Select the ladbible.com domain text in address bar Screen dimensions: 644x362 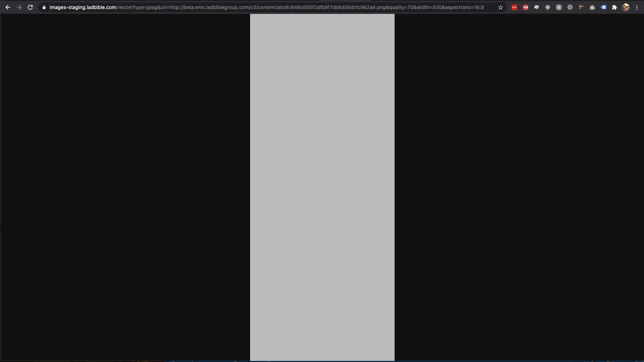pyautogui.click(x=82, y=7)
